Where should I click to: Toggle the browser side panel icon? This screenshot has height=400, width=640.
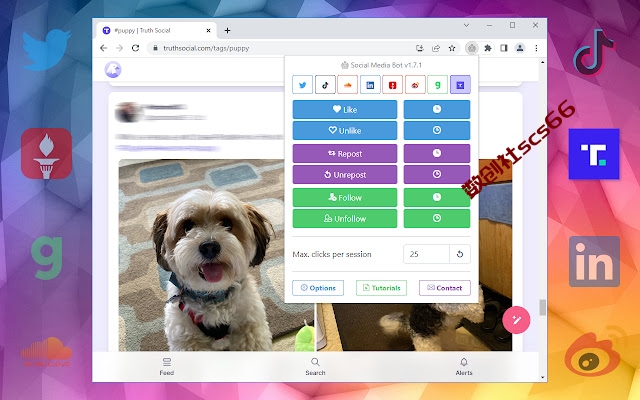click(504, 48)
